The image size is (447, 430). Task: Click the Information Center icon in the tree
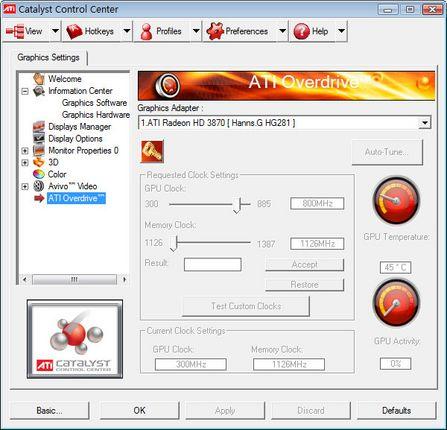[39, 91]
